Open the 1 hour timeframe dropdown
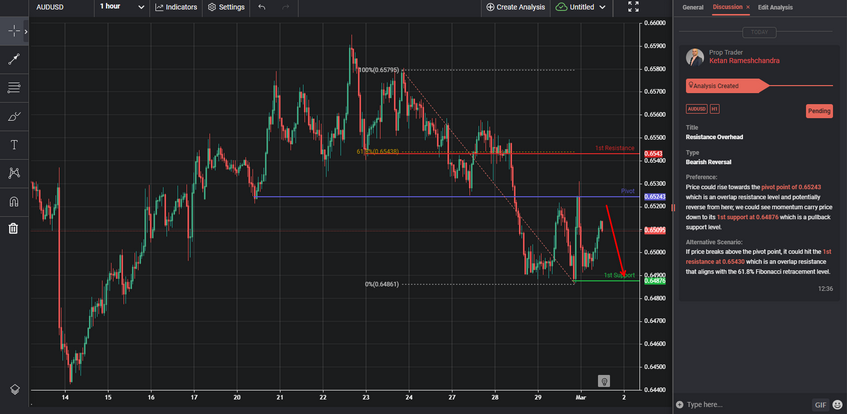847x414 pixels. [122, 7]
